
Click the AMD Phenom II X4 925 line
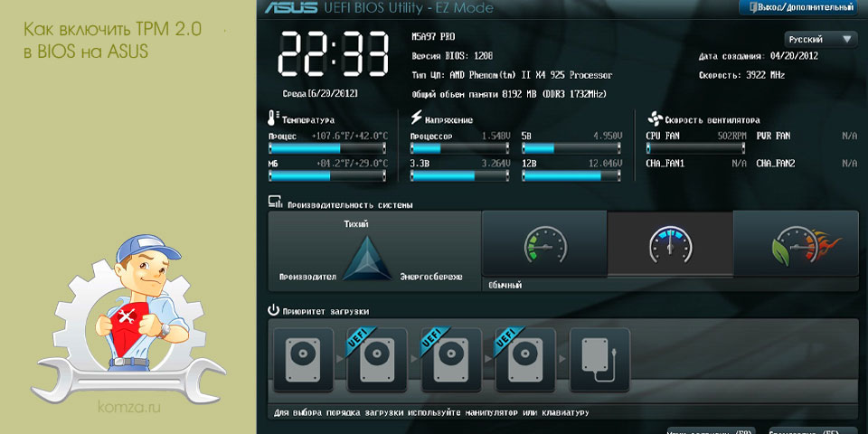(512, 75)
